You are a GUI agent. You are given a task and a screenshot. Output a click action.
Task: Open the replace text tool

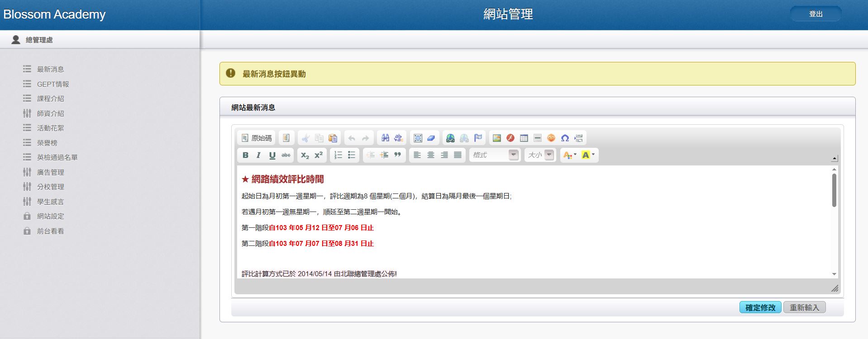399,138
